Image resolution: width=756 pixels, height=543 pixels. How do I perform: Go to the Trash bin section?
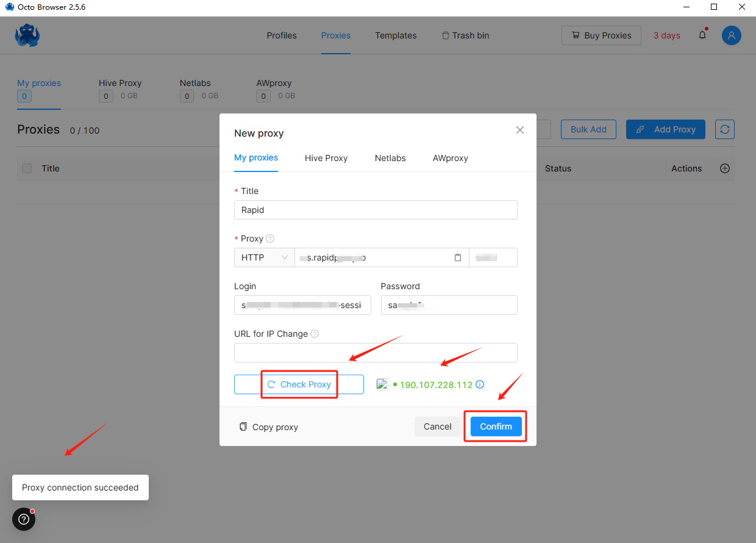[466, 35]
